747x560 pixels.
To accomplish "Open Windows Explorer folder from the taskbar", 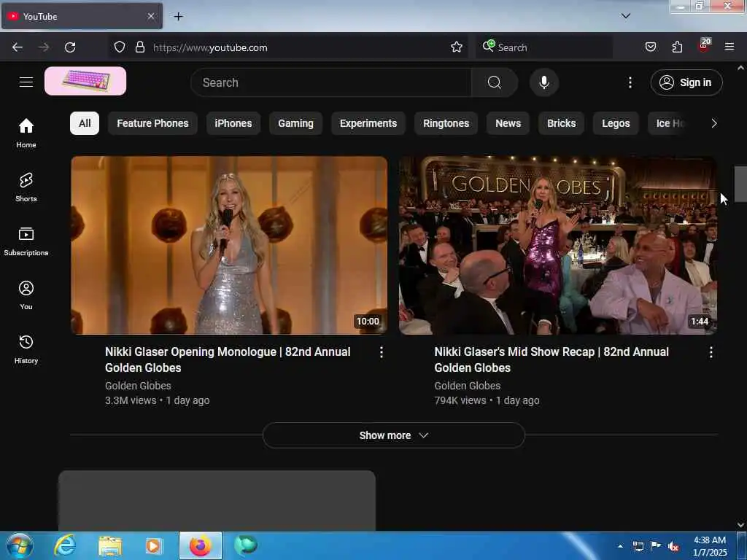I will click(110, 546).
